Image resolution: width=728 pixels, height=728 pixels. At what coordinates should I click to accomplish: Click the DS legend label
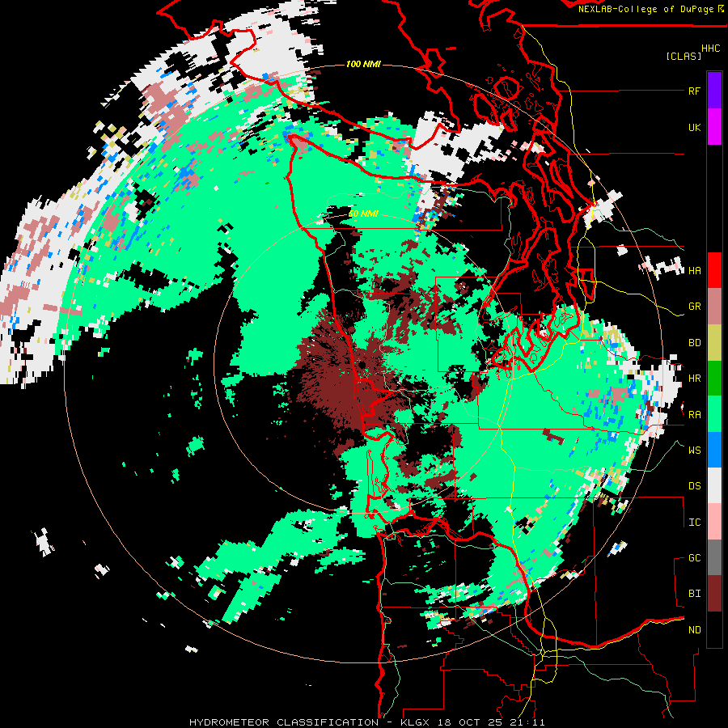click(694, 486)
